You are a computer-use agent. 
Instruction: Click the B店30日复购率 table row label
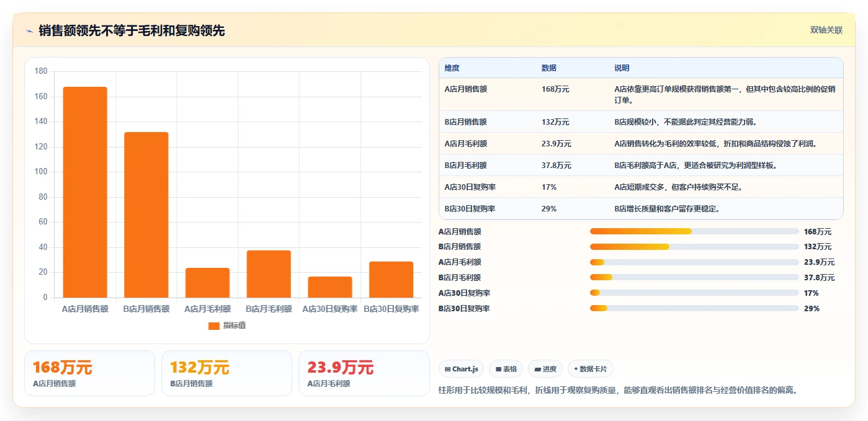(x=470, y=209)
